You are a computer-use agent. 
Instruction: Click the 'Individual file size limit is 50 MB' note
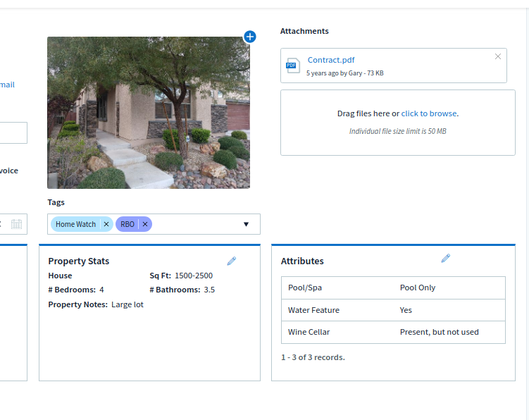[x=398, y=131]
